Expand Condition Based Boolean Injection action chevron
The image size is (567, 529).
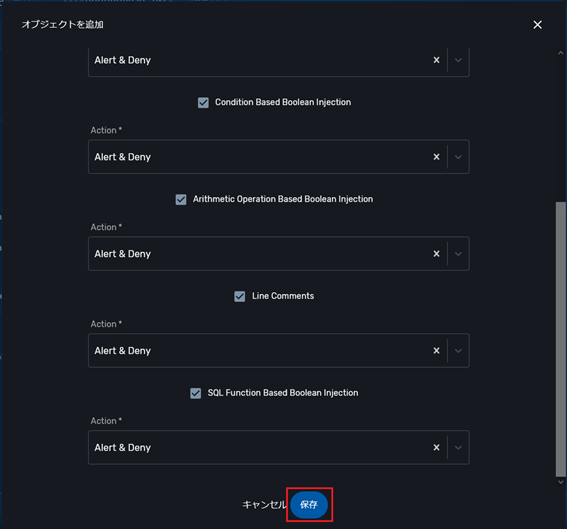pos(458,157)
